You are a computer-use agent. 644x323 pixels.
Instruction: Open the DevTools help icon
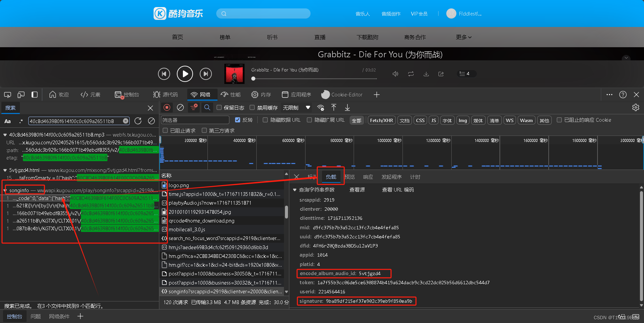click(x=623, y=95)
